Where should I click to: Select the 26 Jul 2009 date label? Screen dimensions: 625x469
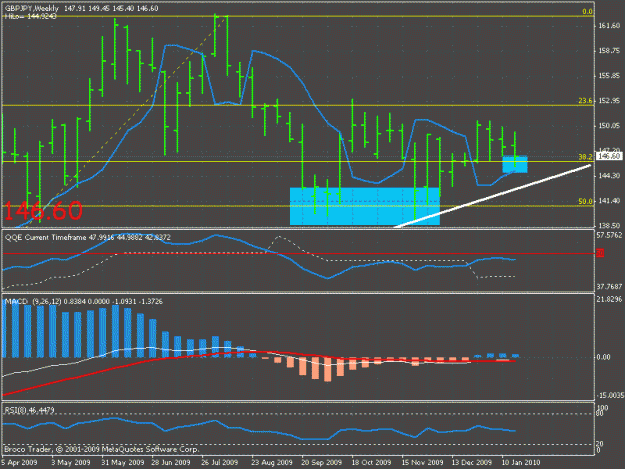click(220, 463)
